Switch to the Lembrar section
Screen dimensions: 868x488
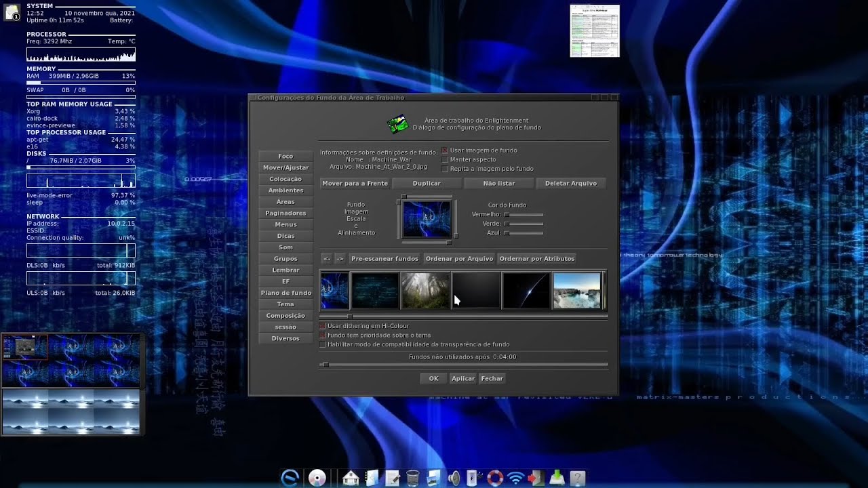pyautogui.click(x=285, y=270)
